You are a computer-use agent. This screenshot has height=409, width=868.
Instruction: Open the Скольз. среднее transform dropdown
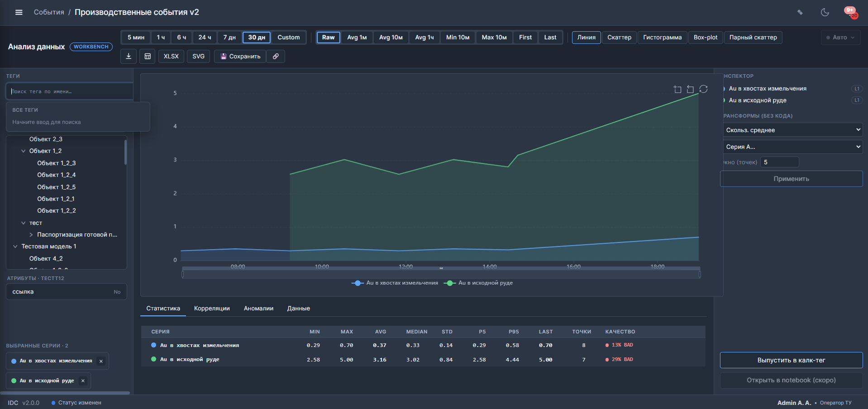point(792,130)
